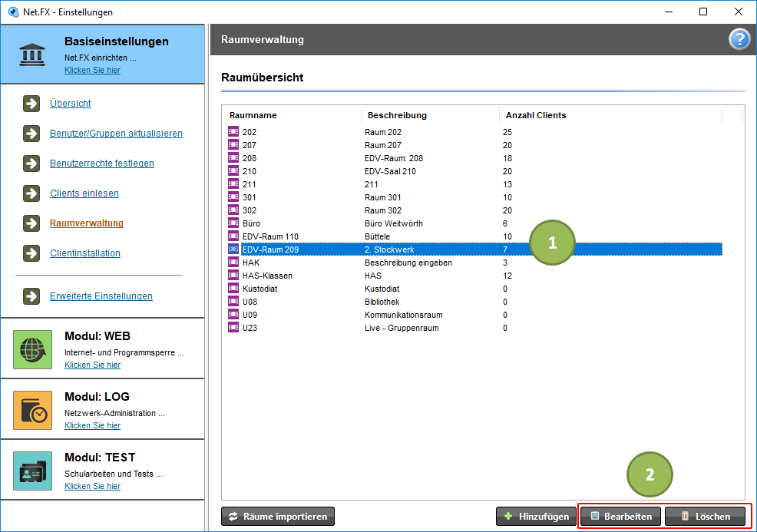Viewport: 757px width, 532px height.
Task: Click 'Klicken Sie hier' under Modul: WEB
Action: [x=93, y=365]
